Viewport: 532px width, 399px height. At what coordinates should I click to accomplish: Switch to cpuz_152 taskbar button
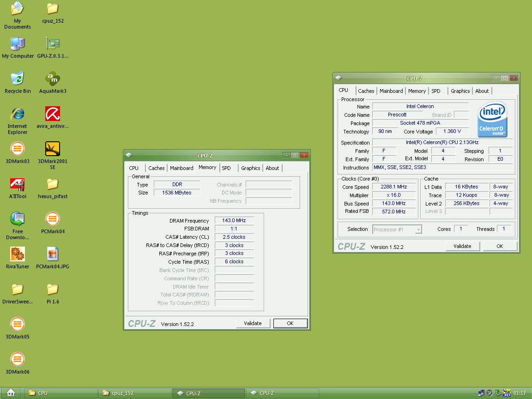(x=135, y=393)
